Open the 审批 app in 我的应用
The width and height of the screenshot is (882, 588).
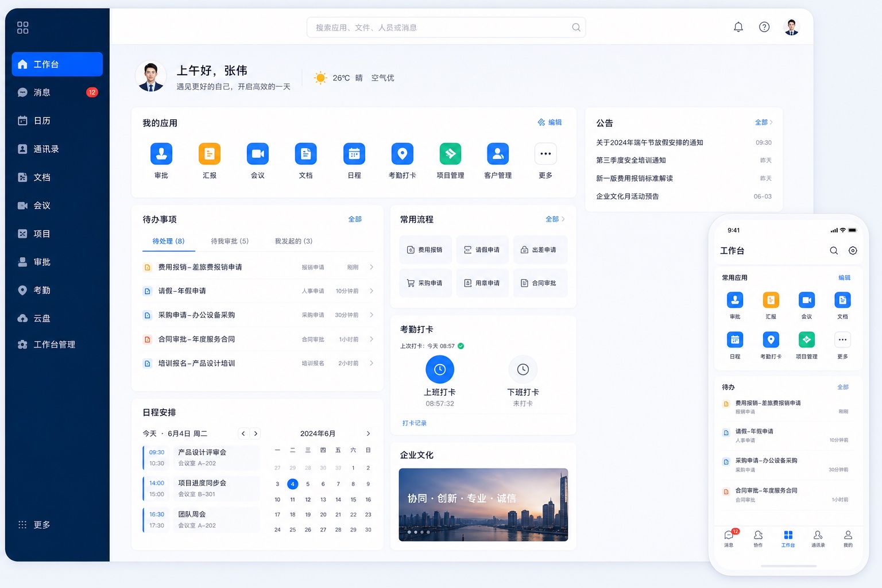click(x=161, y=154)
